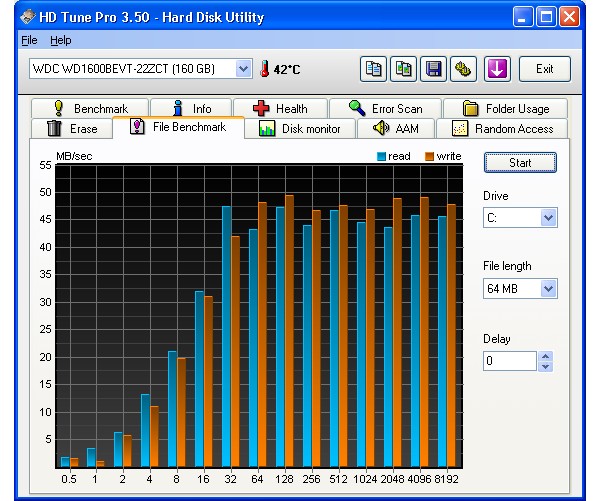Click the 8192 block size axis label
Screen dimensions: 600x501
[x=447, y=479]
